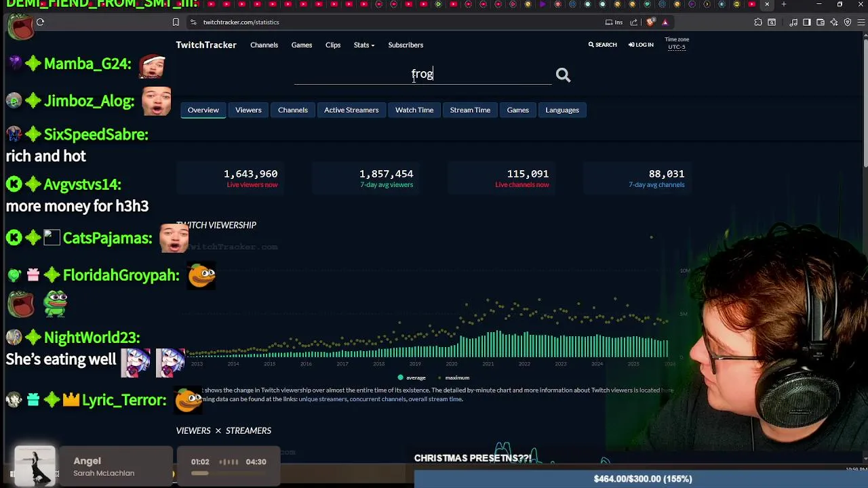Open the VPN shield icon in toolbar
Screen dimensions: 868x488
[x=848, y=22]
